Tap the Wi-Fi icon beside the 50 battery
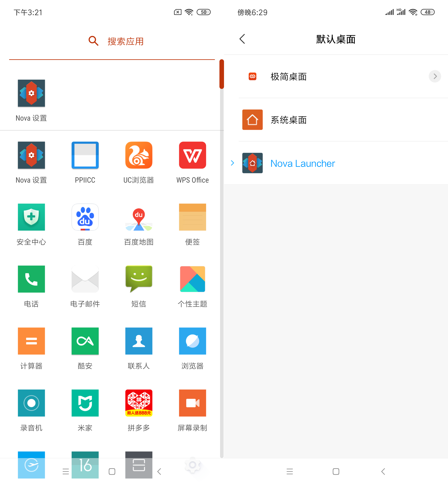The image size is (448, 485). pos(189,12)
